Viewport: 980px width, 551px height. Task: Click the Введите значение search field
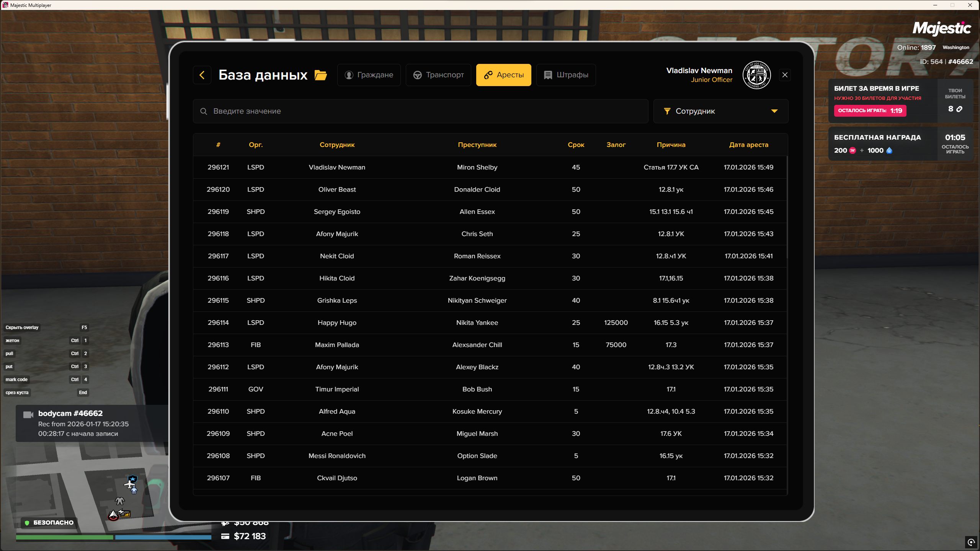point(421,111)
